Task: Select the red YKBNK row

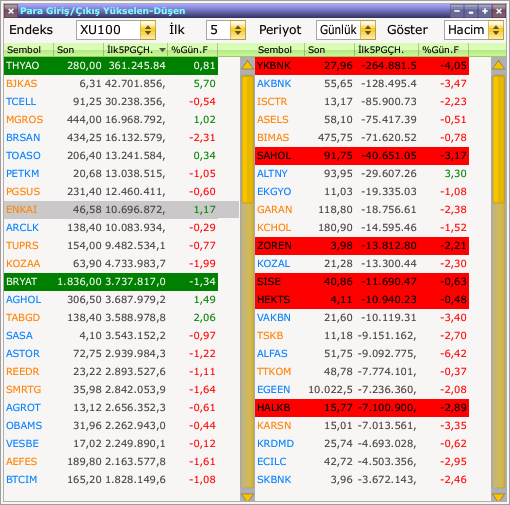Action: tap(362, 66)
